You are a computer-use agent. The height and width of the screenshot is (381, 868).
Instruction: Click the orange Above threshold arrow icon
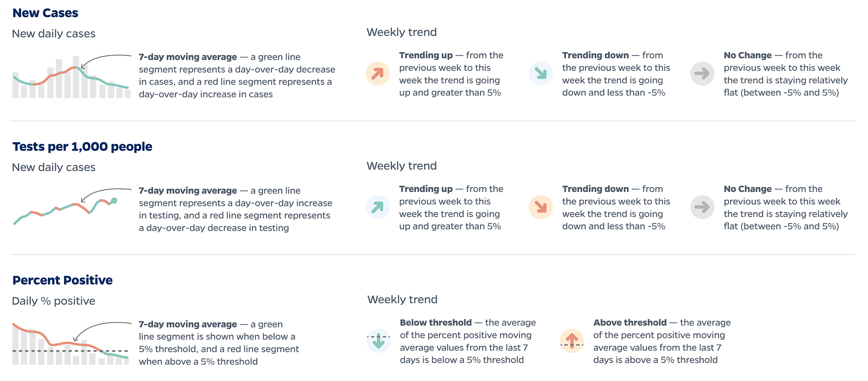click(572, 340)
